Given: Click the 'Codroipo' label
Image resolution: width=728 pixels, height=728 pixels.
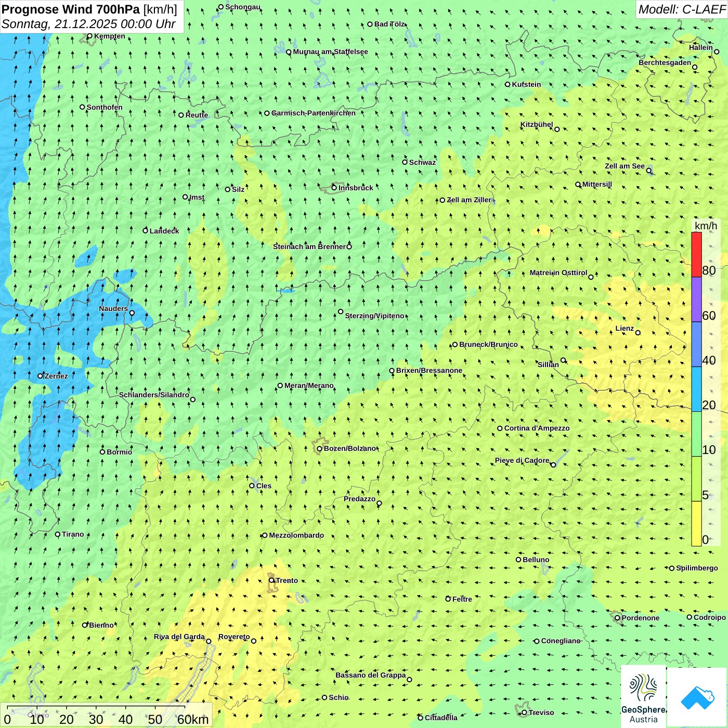Looking at the screenshot, I should 710,617.
